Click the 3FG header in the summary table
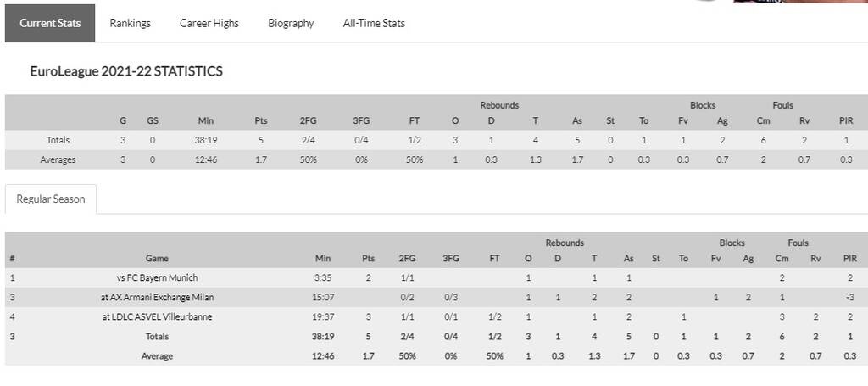The width and height of the screenshot is (868, 386). coord(362,120)
